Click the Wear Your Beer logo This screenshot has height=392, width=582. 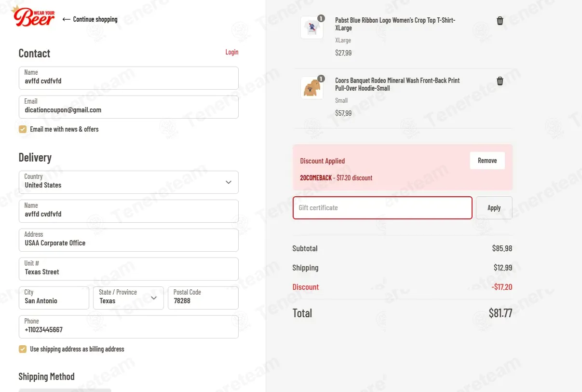33,15
